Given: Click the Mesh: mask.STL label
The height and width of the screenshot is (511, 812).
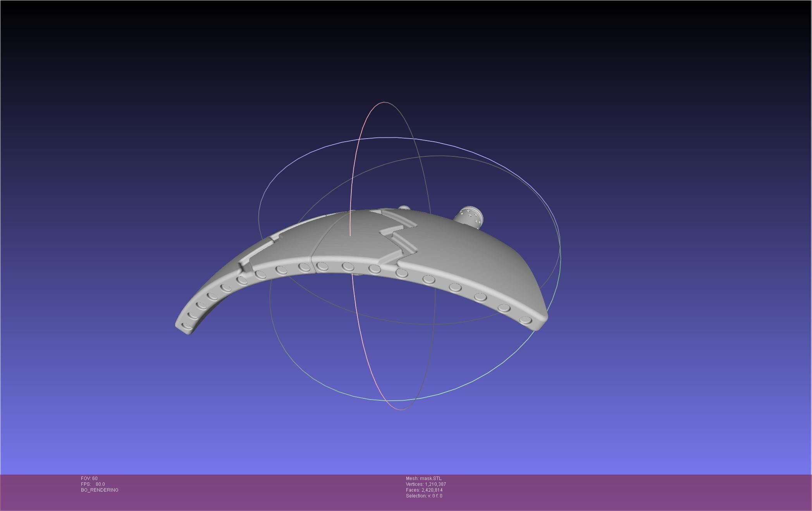Looking at the screenshot, I should 423,478.
